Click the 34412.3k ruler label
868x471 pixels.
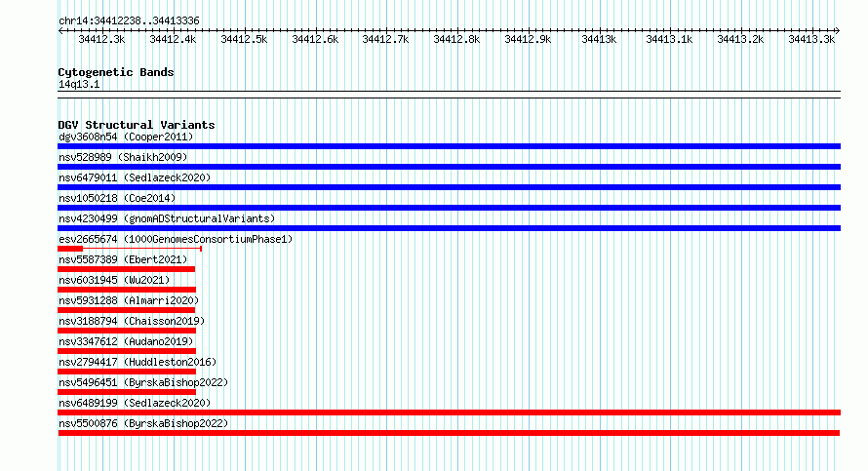[101, 39]
